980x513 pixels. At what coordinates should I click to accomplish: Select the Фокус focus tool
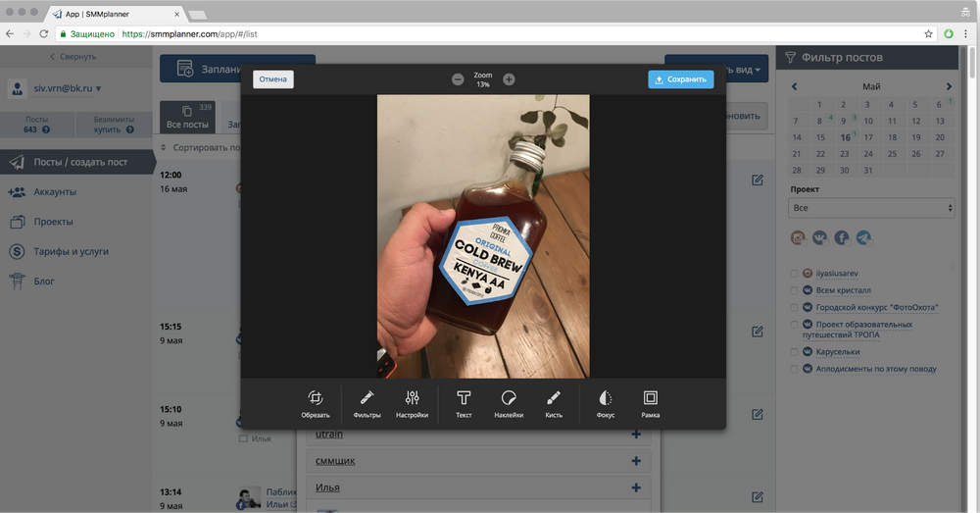(x=606, y=403)
